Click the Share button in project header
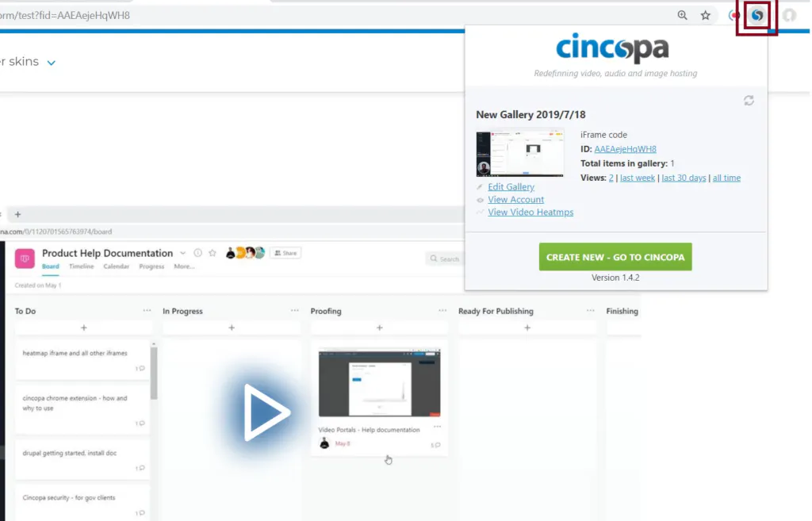The width and height of the screenshot is (812, 521). (x=285, y=253)
